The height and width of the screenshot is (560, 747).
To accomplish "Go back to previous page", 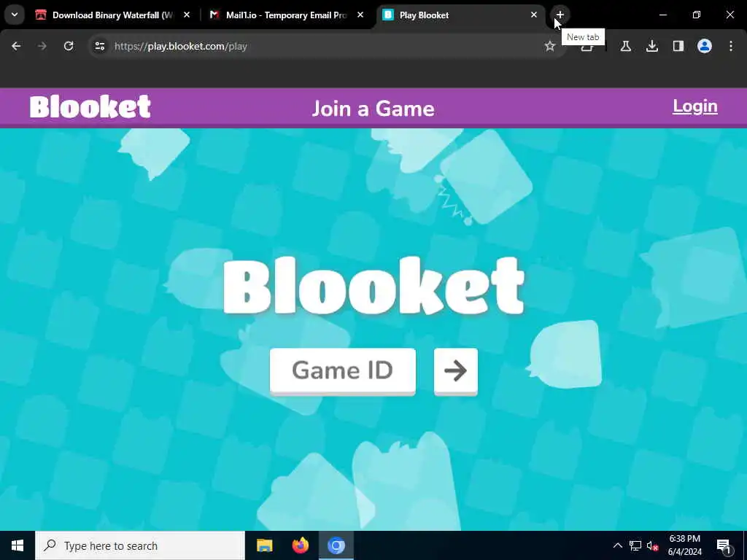I will pos(16,46).
